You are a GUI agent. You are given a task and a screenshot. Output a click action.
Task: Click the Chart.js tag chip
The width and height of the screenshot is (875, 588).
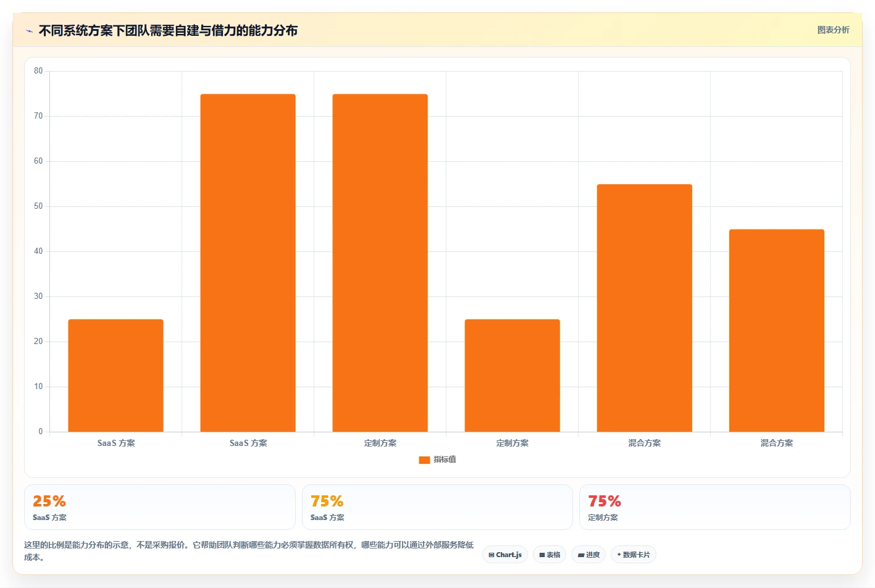tap(505, 555)
